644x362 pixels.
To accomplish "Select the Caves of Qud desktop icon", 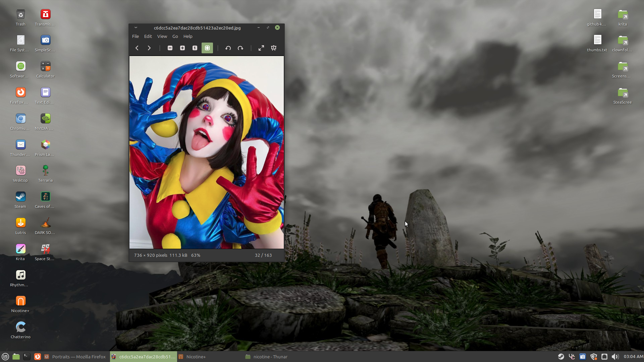I will tap(45, 200).
